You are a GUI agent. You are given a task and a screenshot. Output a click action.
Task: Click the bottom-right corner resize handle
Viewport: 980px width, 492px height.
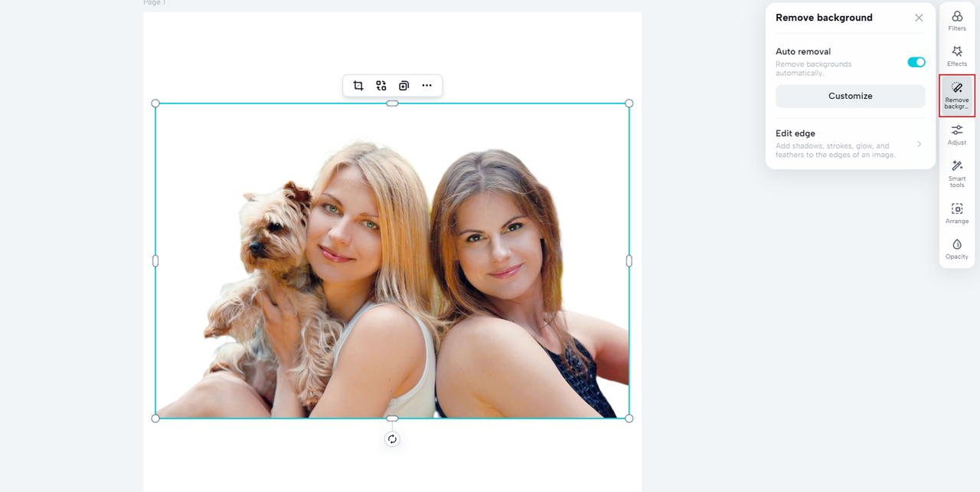pyautogui.click(x=629, y=418)
